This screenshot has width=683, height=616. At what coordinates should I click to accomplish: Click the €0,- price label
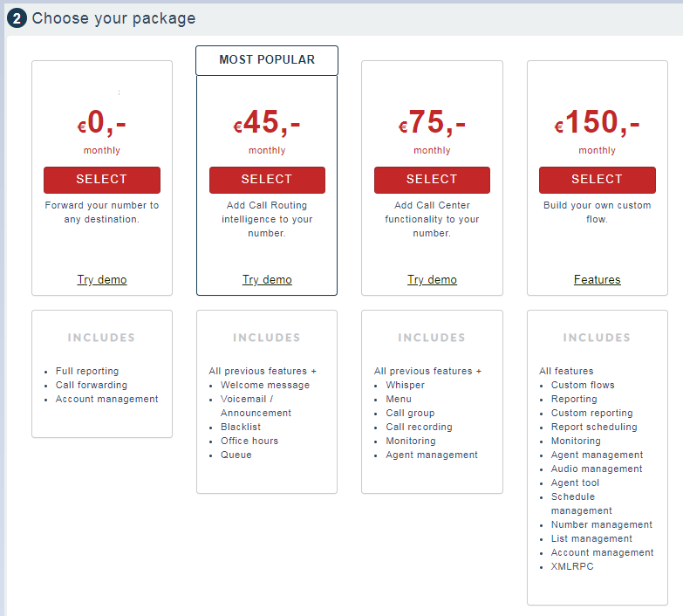(102, 124)
